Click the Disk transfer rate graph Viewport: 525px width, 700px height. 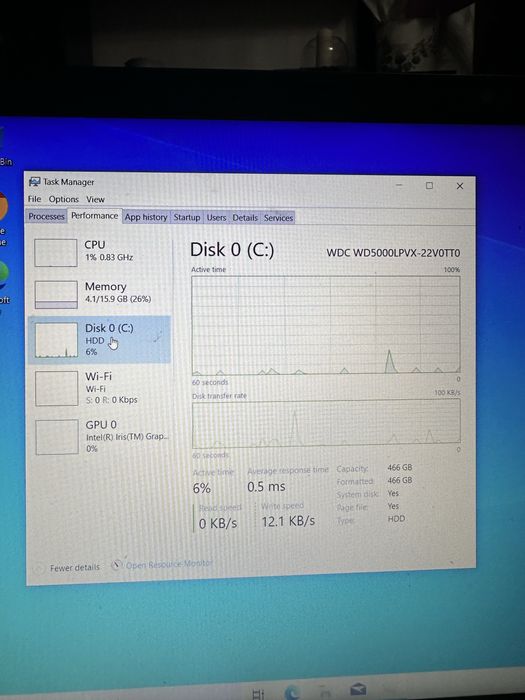click(326, 424)
